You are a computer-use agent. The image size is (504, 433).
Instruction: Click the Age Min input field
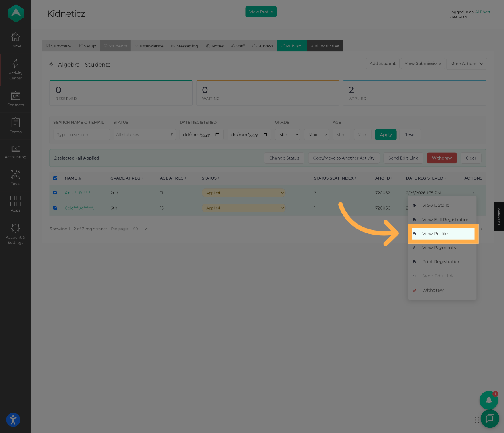[x=341, y=134]
